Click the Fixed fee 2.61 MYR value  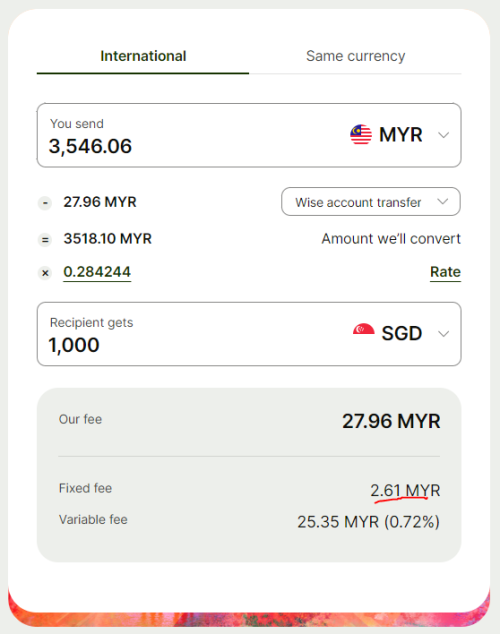405,490
